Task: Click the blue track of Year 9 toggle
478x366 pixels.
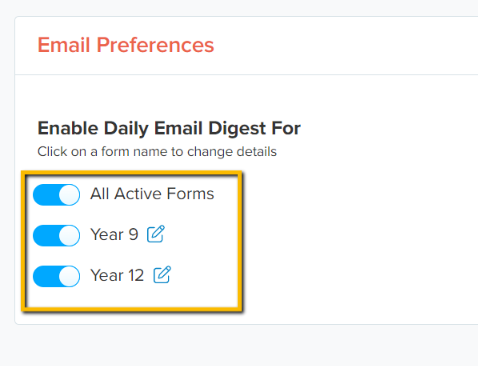Action: point(45,236)
